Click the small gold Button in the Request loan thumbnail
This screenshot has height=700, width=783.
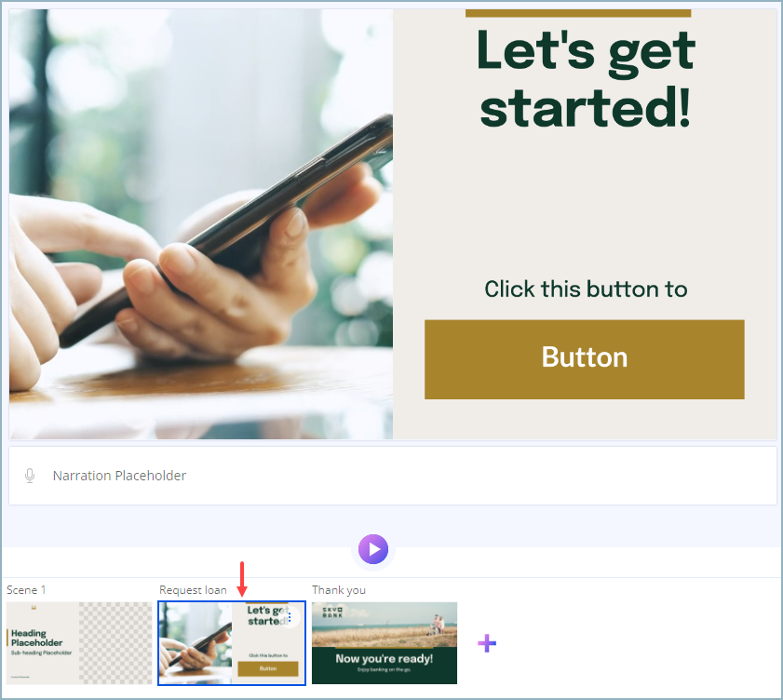268,668
